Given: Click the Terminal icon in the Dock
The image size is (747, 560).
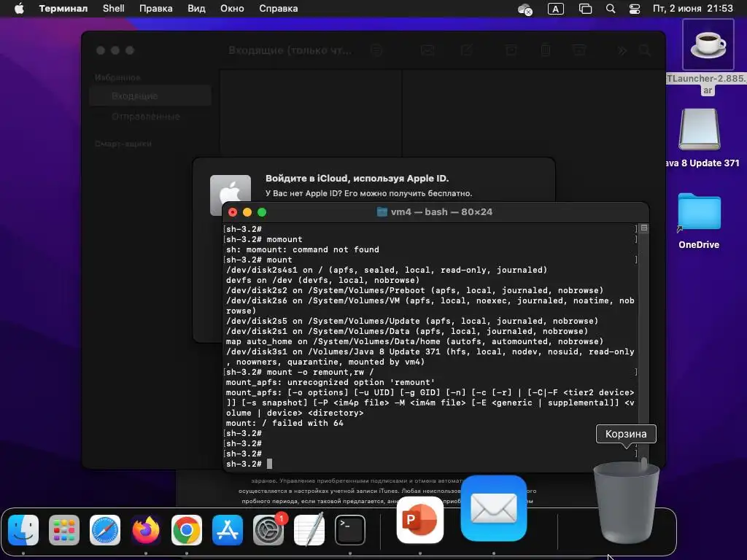Looking at the screenshot, I should coord(350,530).
